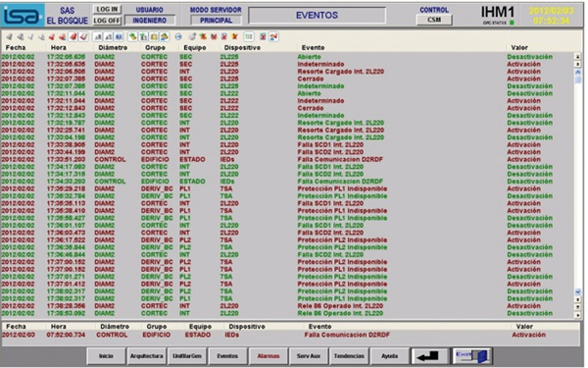Select the event at 17:33:51.203
This screenshot has height=368, width=588.
pos(286,159)
